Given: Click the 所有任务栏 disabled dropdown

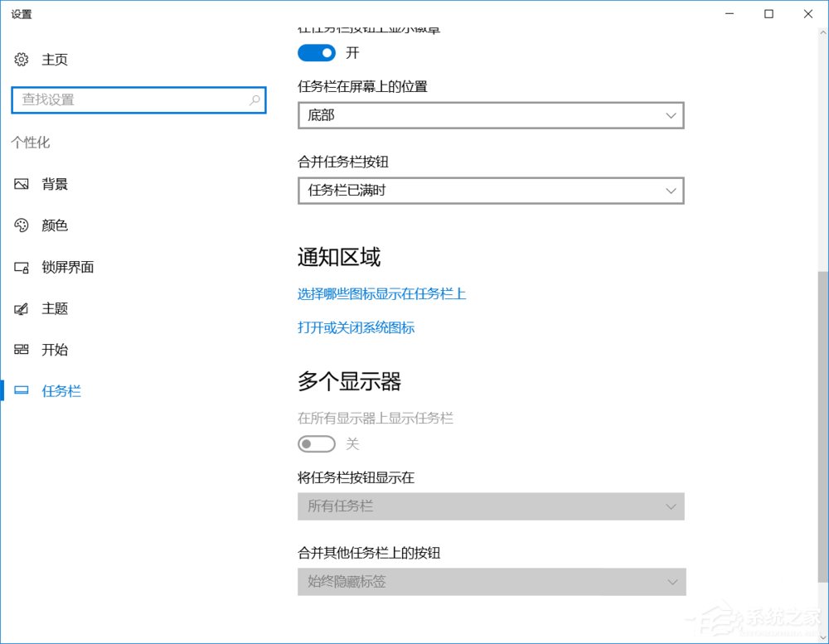Looking at the screenshot, I should [x=491, y=506].
